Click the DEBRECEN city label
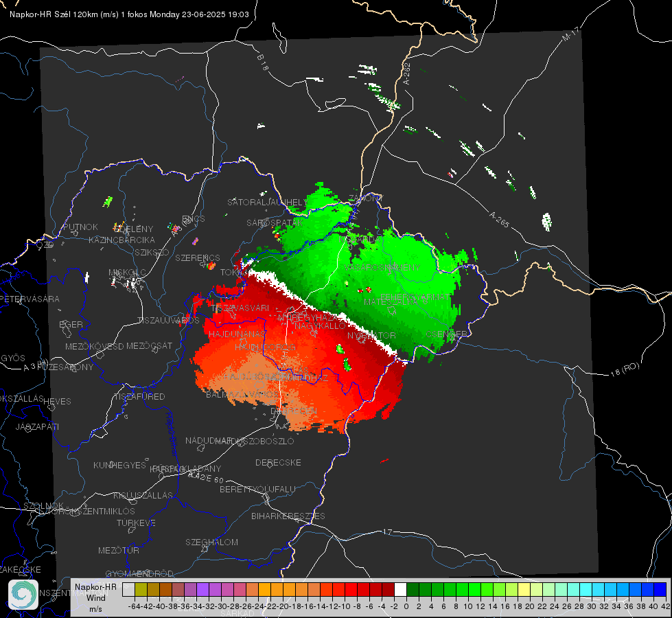 (x=294, y=411)
